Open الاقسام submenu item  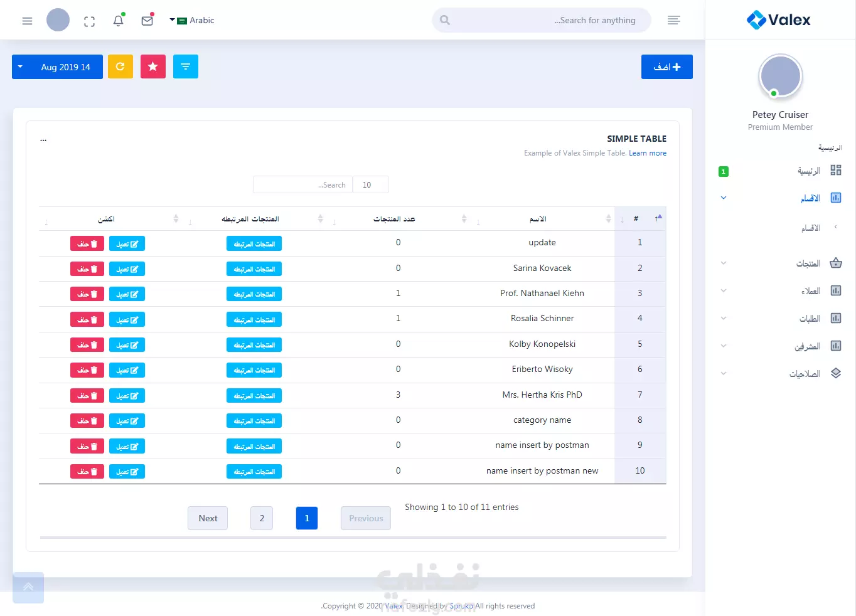point(810,228)
